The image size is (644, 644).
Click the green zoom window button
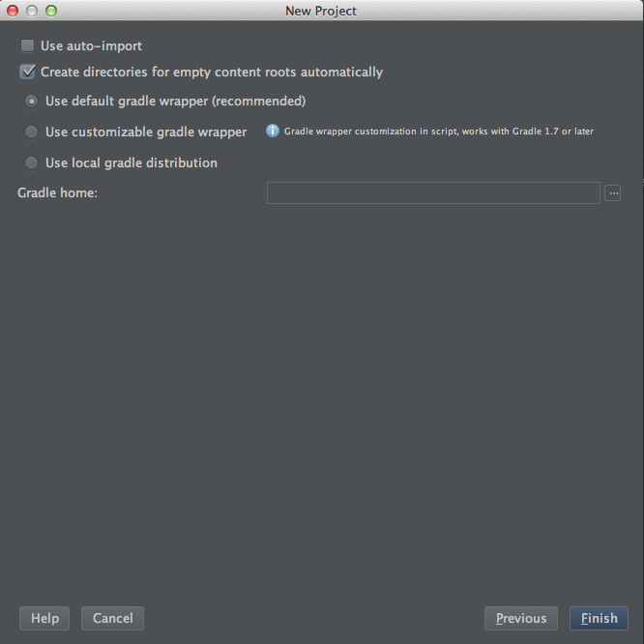click(x=51, y=11)
